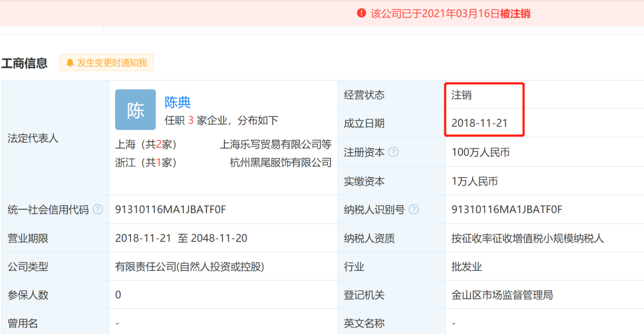Open 上海乐写贸易有限公司等 company link

coord(275,144)
